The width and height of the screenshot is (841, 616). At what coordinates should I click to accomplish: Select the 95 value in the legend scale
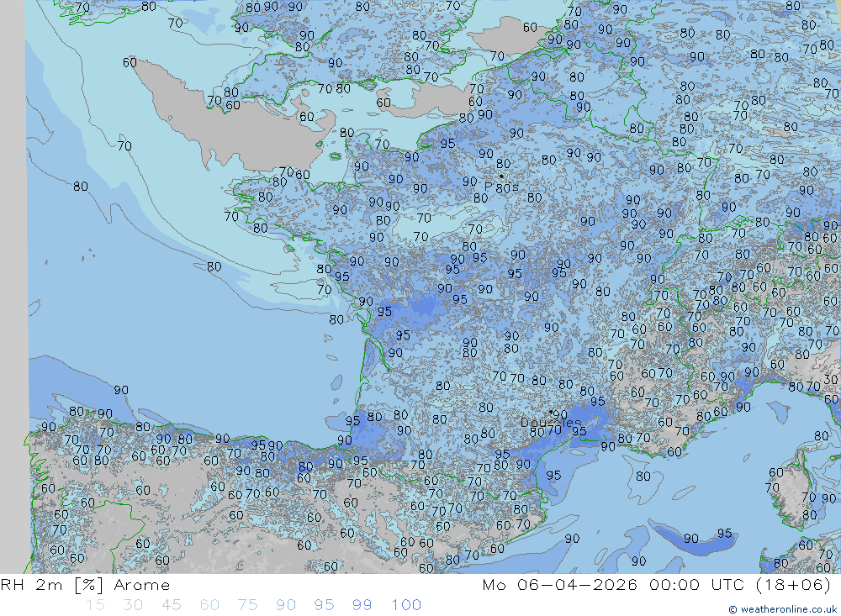coord(324,605)
